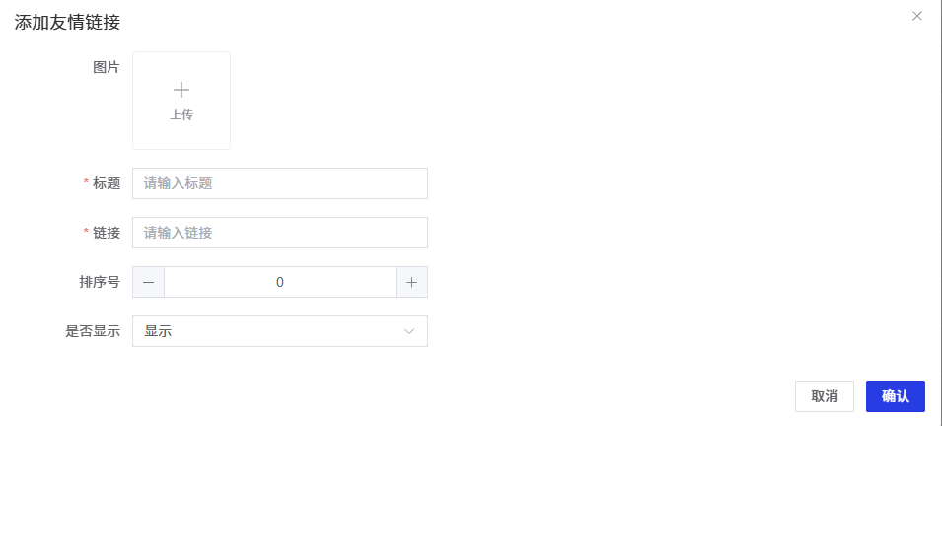The width and height of the screenshot is (942, 560).
Task: Open the 是否显示 dropdown
Action: (x=280, y=331)
